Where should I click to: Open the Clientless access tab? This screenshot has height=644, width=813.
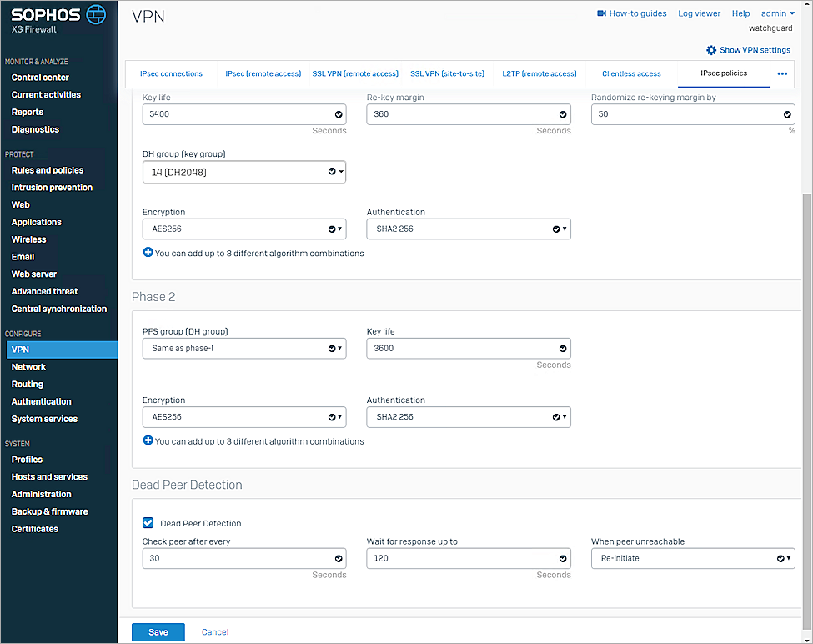pos(631,73)
